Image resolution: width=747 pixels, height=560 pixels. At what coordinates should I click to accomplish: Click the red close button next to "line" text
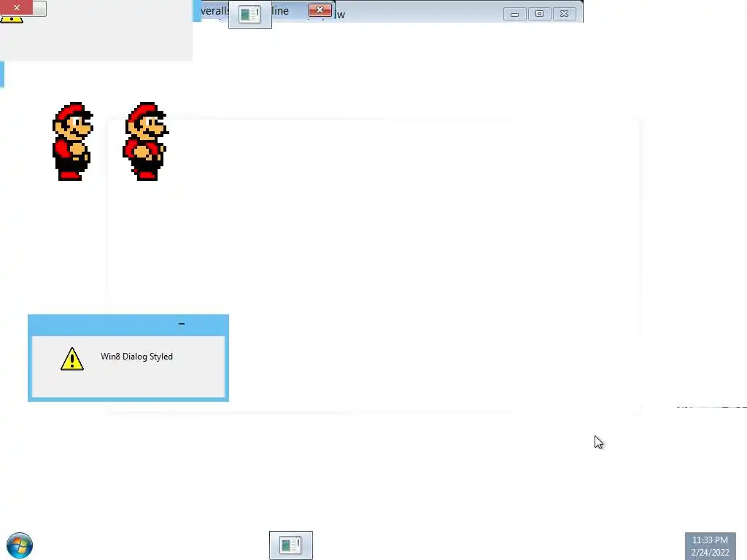(x=320, y=10)
